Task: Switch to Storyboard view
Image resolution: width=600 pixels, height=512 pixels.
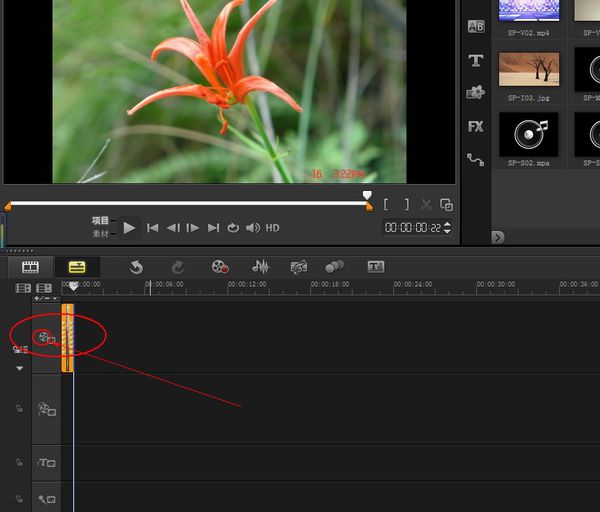Action: [x=30, y=267]
